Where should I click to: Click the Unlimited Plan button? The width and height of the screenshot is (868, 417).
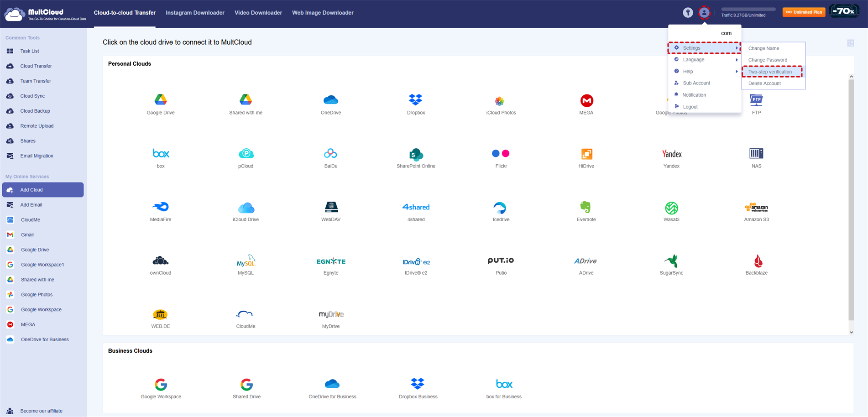[x=804, y=12]
